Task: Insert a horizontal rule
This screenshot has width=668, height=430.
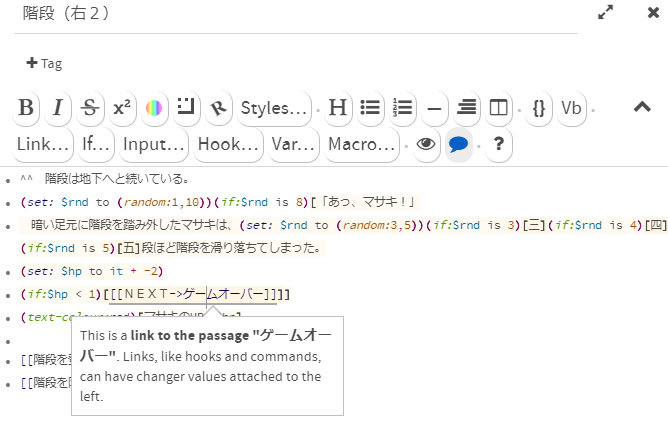Action: [434, 108]
